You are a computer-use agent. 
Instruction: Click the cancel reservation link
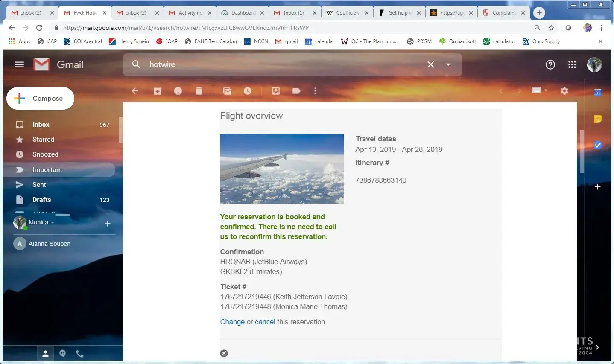tap(265, 322)
